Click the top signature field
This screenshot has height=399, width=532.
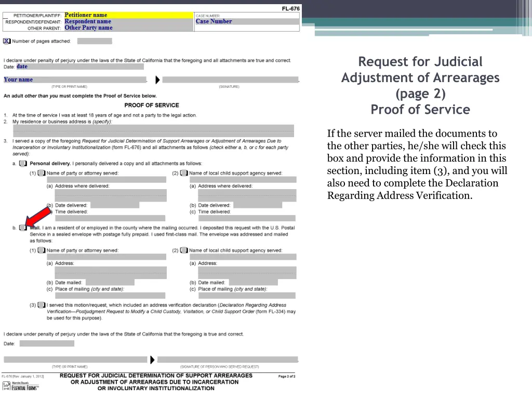pos(230,79)
